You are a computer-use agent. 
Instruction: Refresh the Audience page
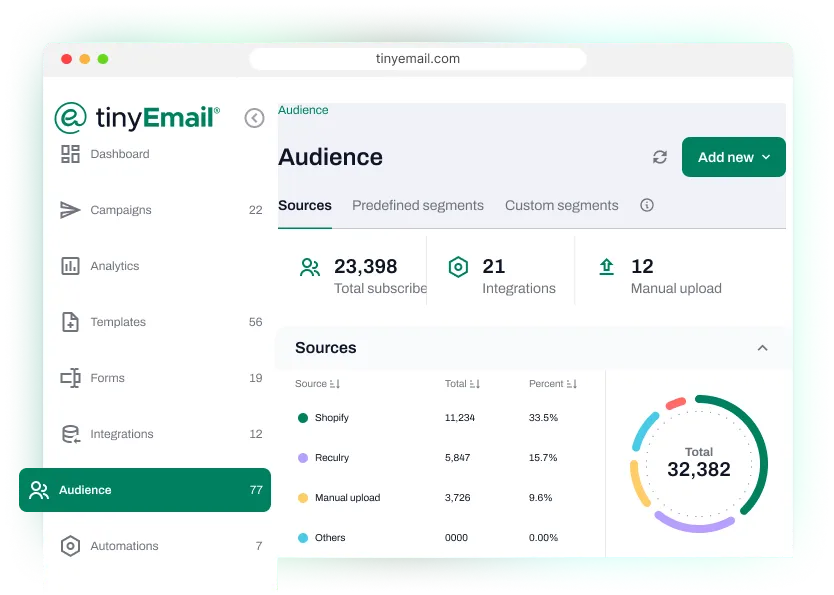click(x=660, y=157)
